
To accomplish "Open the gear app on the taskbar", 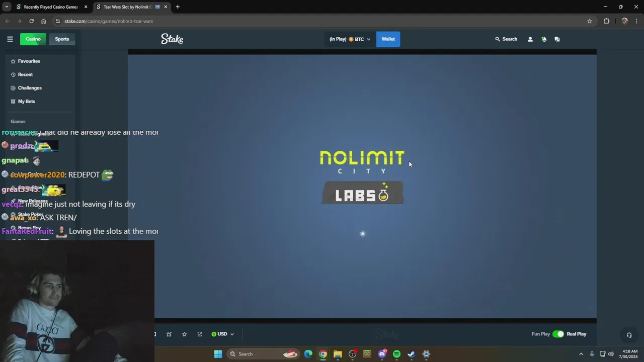I will point(426,354).
